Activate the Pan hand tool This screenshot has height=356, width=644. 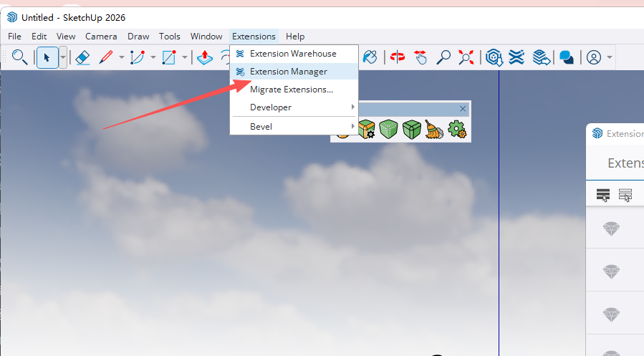420,57
